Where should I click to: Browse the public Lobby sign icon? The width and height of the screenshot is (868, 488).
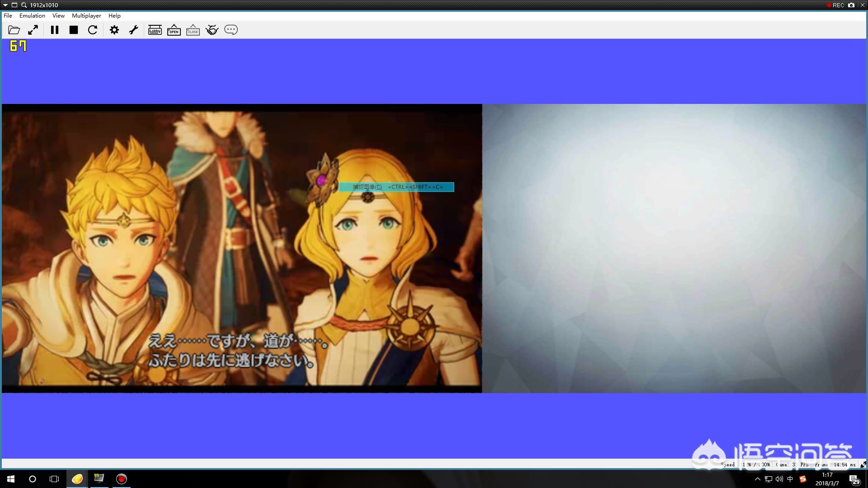pyautogui.click(x=155, y=30)
